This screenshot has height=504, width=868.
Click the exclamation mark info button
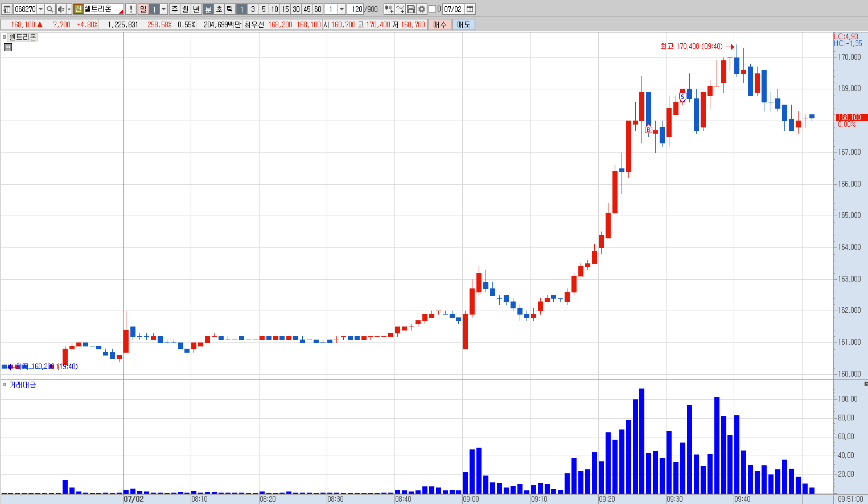point(131,9)
